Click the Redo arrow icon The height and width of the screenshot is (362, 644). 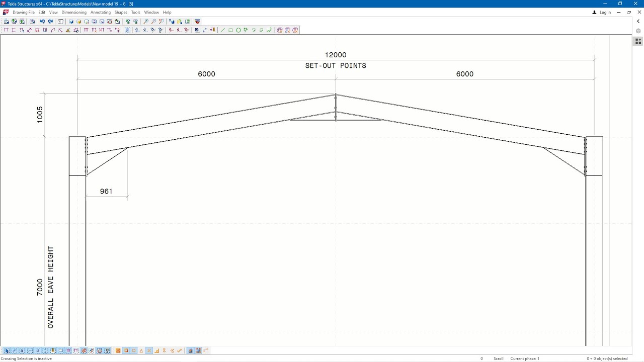[x=50, y=22]
